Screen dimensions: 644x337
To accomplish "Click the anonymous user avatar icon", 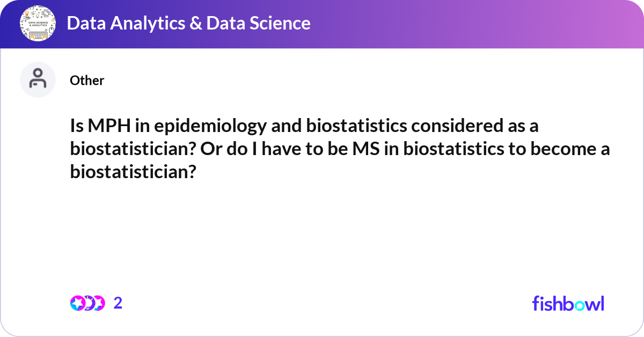I will (38, 79).
